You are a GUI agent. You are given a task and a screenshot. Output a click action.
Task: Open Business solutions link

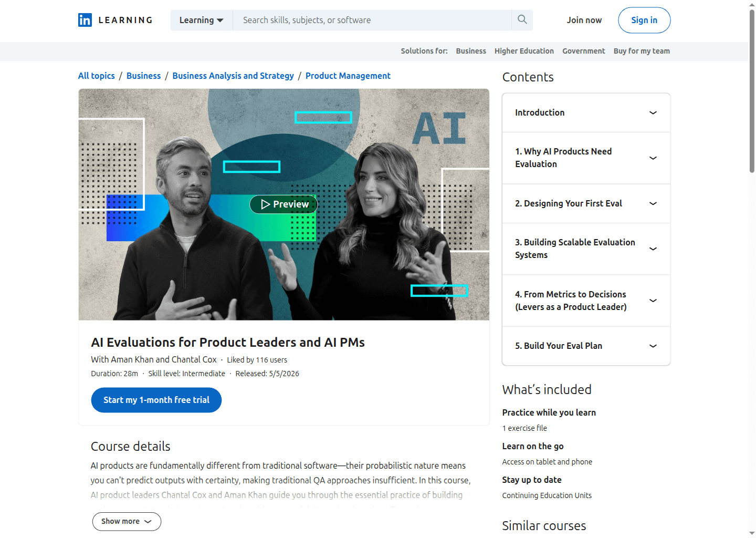[x=471, y=51]
